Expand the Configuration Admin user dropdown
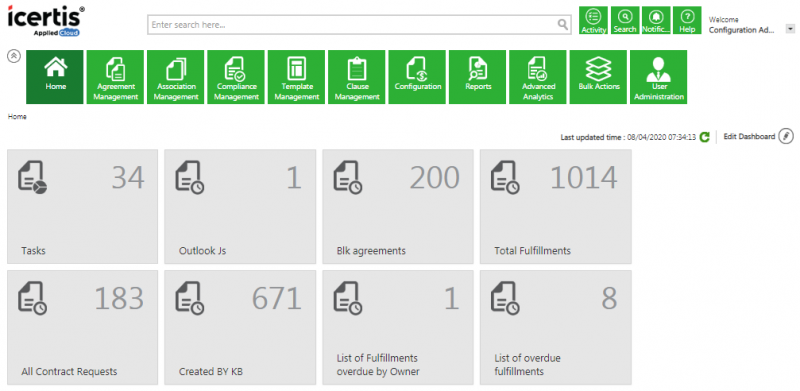 [790, 30]
